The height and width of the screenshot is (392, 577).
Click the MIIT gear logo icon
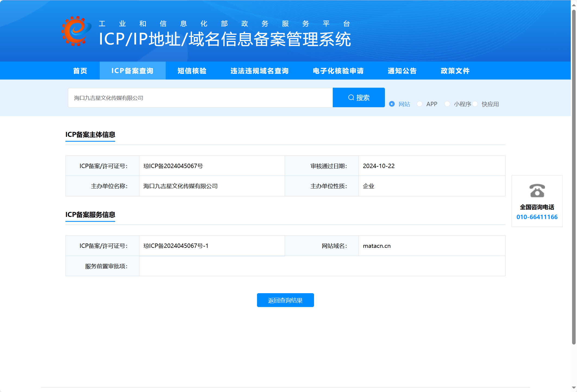point(76,31)
